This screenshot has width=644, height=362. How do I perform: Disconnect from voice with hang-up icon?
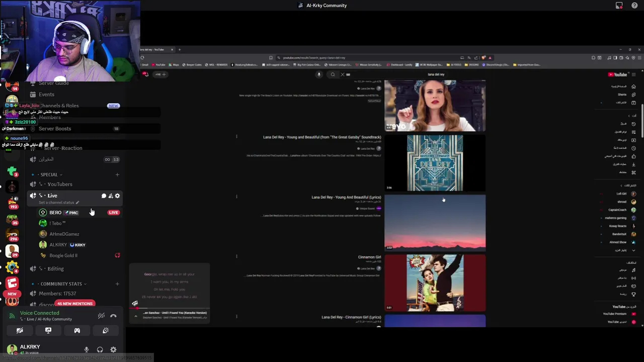(x=113, y=316)
